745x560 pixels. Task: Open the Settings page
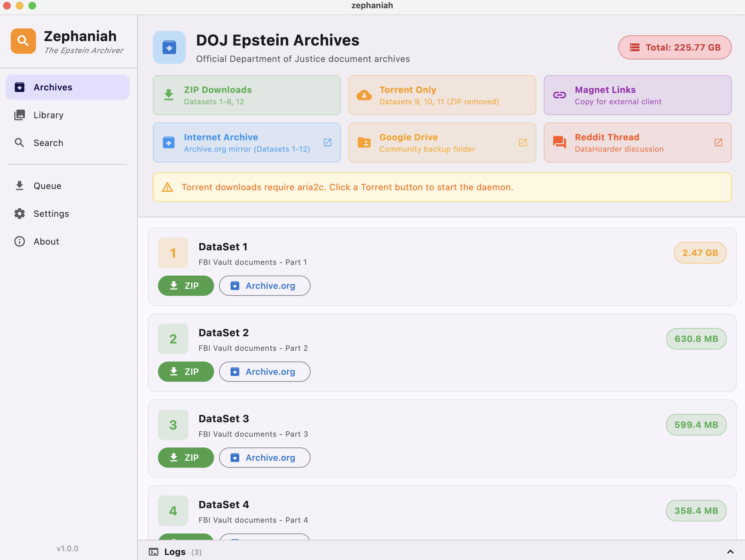(51, 214)
